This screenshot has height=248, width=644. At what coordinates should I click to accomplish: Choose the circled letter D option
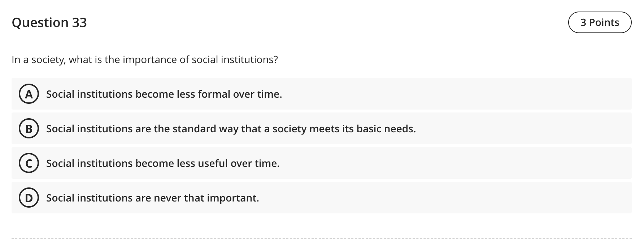click(x=29, y=198)
